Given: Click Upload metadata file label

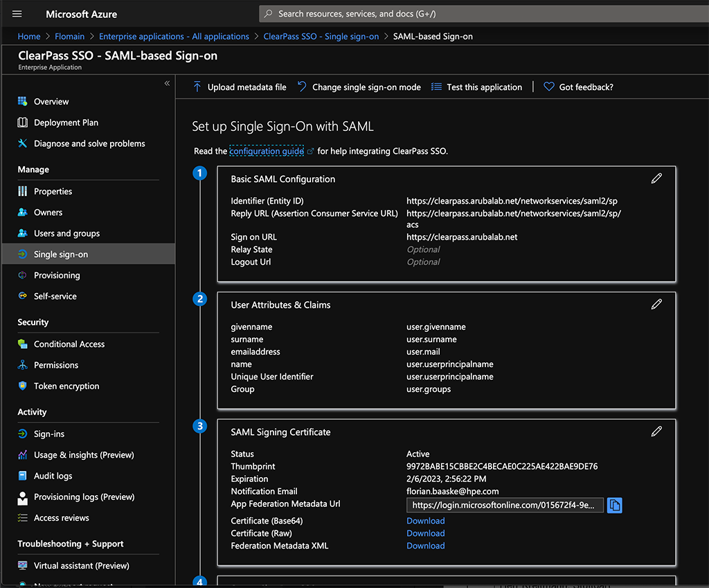Looking at the screenshot, I should point(247,87).
